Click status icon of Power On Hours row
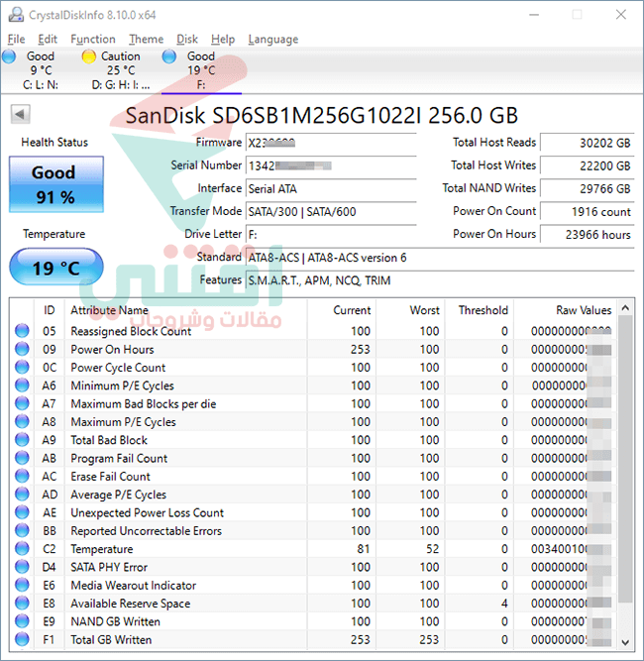The height and width of the screenshot is (661, 644). (22, 349)
